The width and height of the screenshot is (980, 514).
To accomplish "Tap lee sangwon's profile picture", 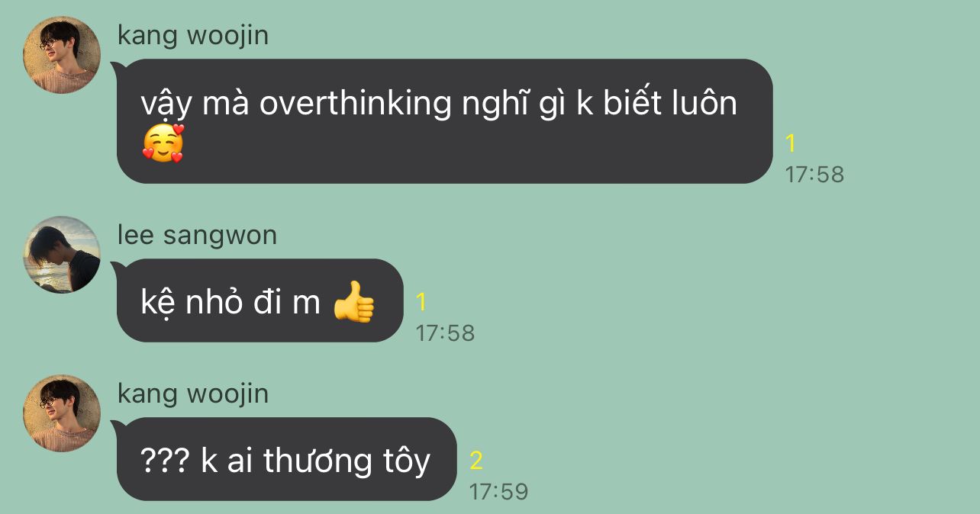I will click(62, 255).
